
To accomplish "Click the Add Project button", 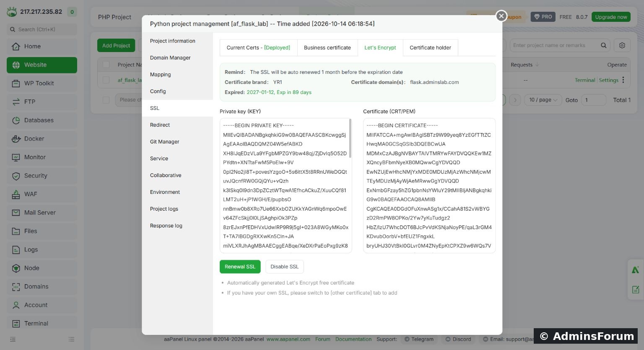I will pyautogui.click(x=116, y=45).
